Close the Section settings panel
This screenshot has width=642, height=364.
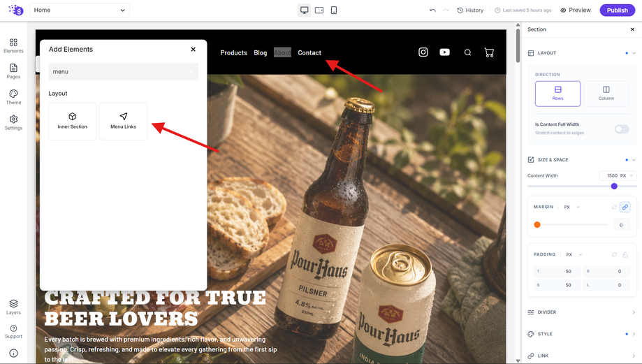click(632, 29)
